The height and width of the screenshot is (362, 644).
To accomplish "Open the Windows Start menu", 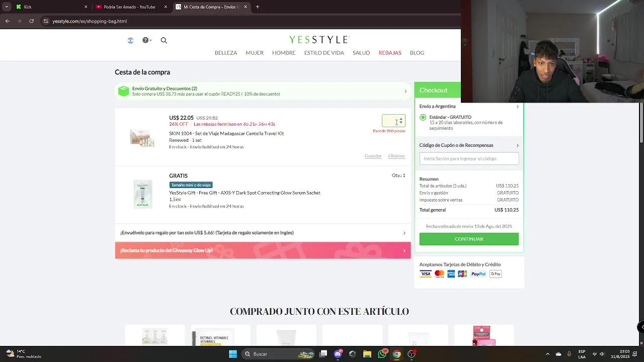I will click(x=232, y=354).
